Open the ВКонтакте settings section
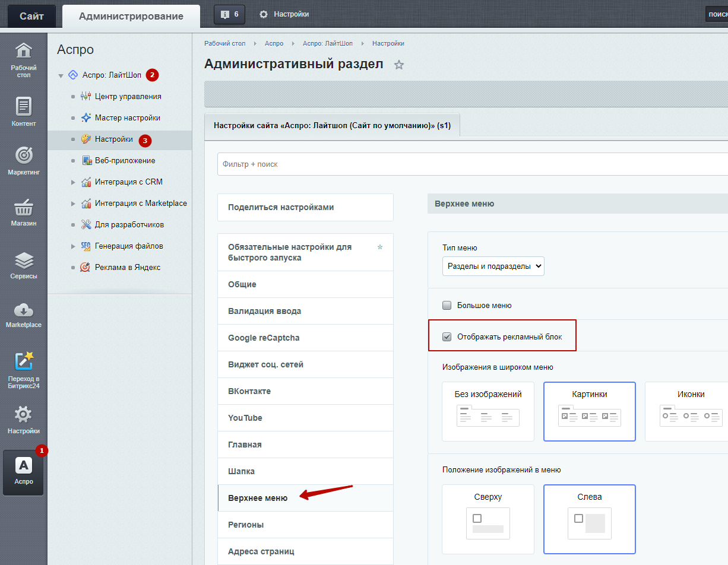 (305, 391)
